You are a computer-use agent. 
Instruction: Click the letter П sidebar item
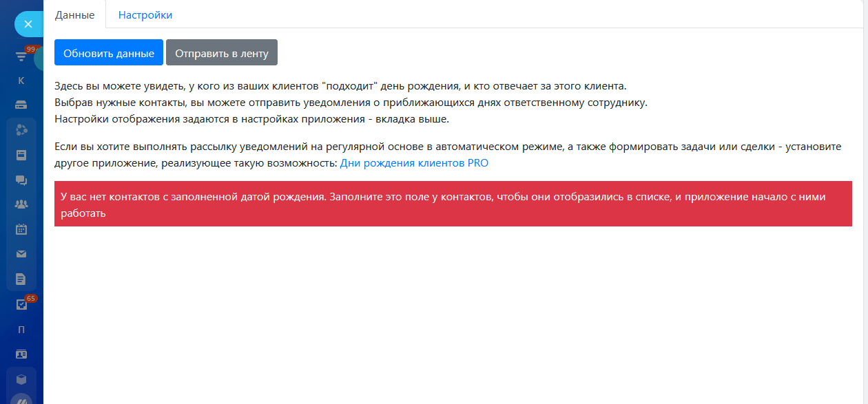21,330
